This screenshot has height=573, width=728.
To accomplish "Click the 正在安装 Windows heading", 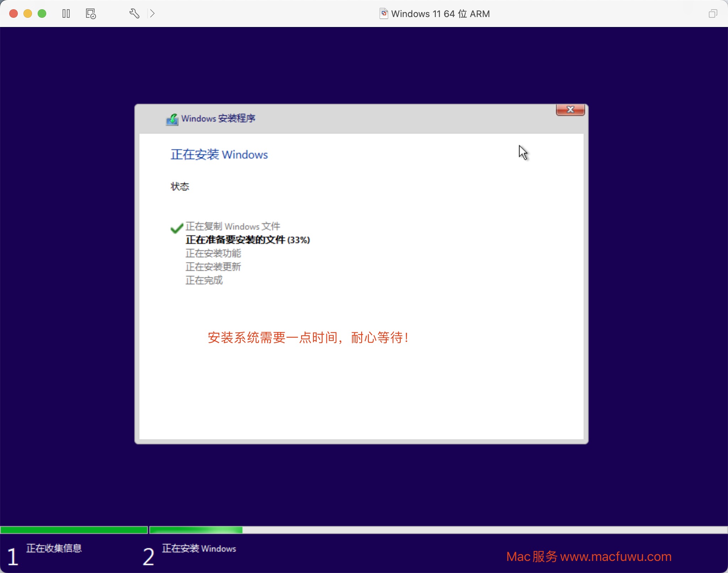I will [219, 155].
